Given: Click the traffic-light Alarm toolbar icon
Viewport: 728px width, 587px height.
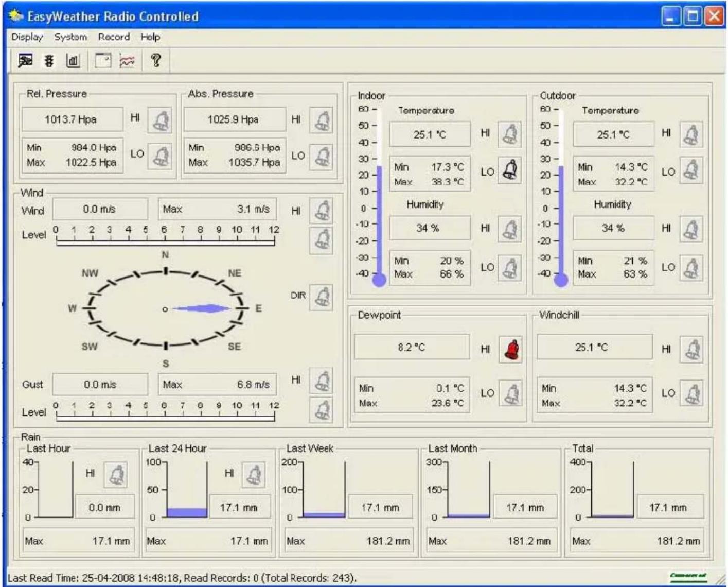Looking at the screenshot, I should (49, 61).
